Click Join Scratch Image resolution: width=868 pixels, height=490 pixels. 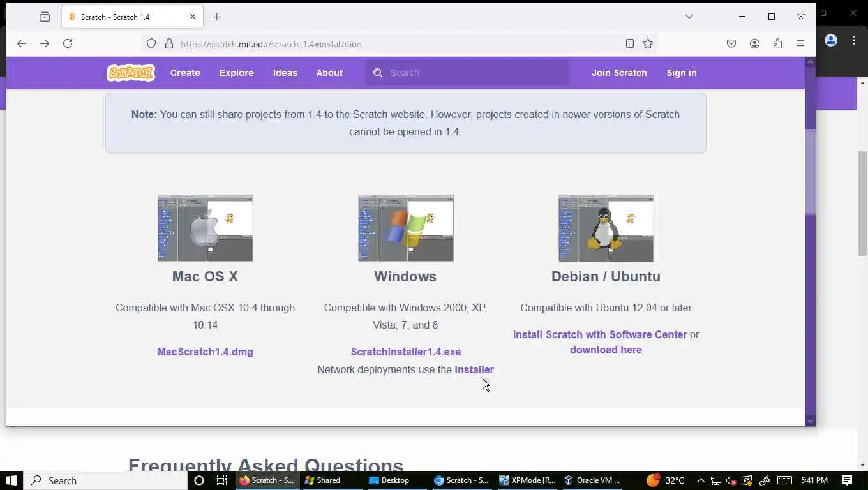click(x=619, y=73)
